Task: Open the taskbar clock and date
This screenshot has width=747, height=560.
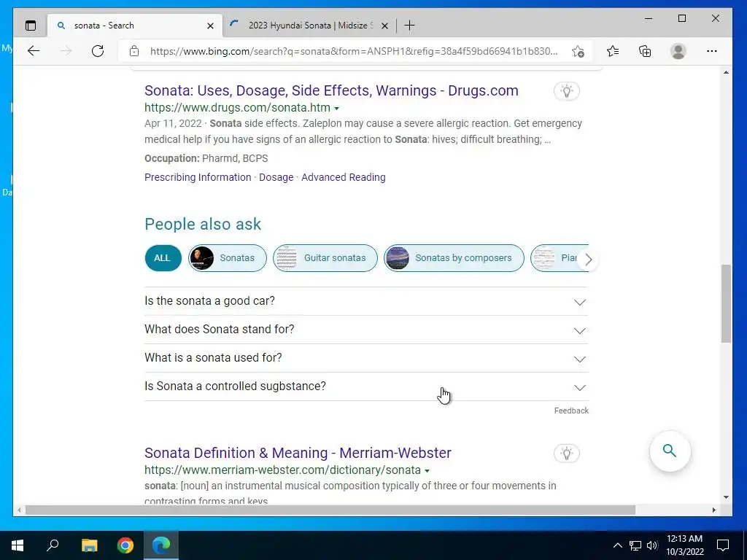Action: 684,545
